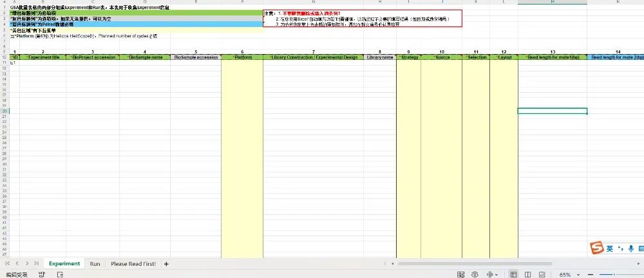Click the 'Layout' header cell
Screen dimensions: 644x278
(x=504, y=57)
